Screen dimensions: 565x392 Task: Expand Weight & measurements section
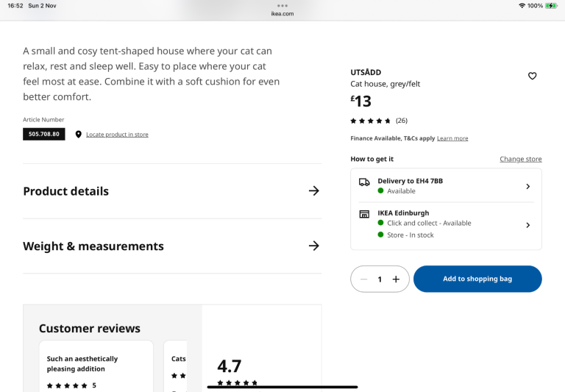coord(171,246)
